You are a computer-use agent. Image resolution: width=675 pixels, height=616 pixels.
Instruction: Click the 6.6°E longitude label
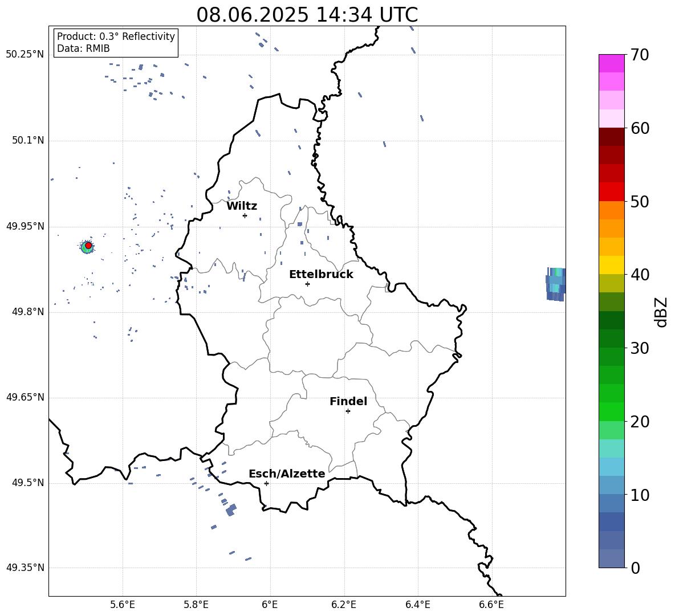tap(491, 605)
